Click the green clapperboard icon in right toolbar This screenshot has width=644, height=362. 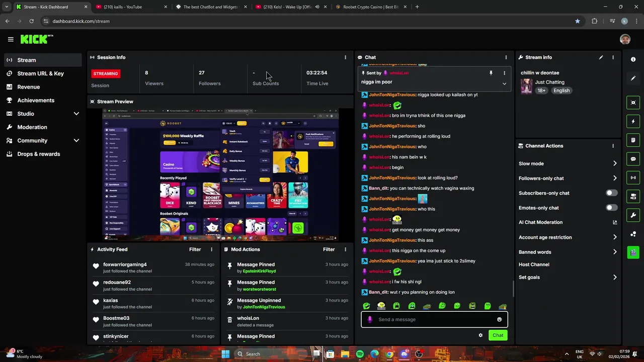[633, 252]
